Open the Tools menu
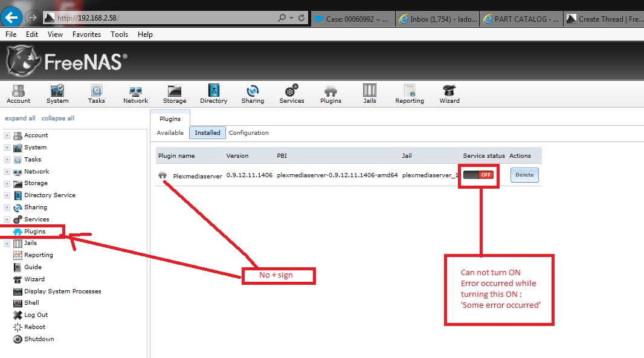 tap(119, 34)
